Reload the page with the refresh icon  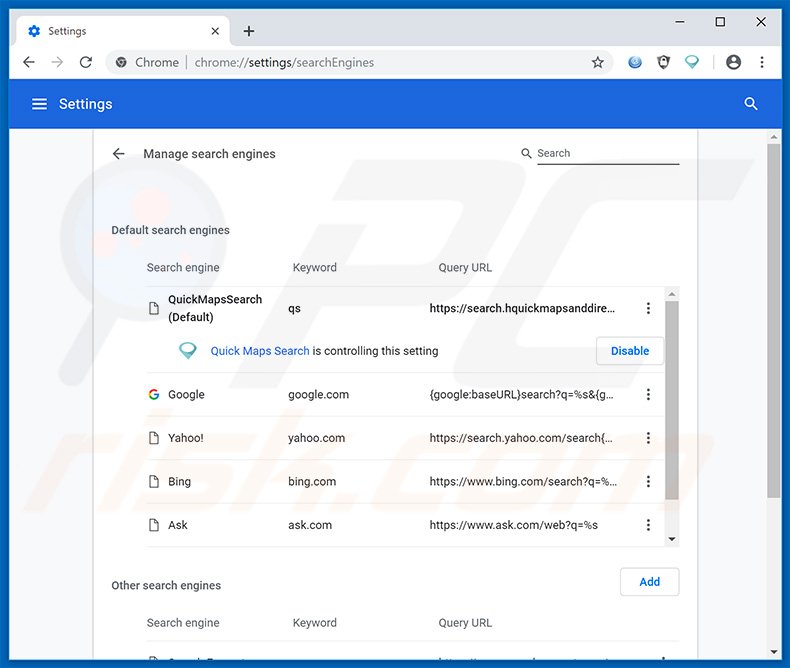coord(86,62)
